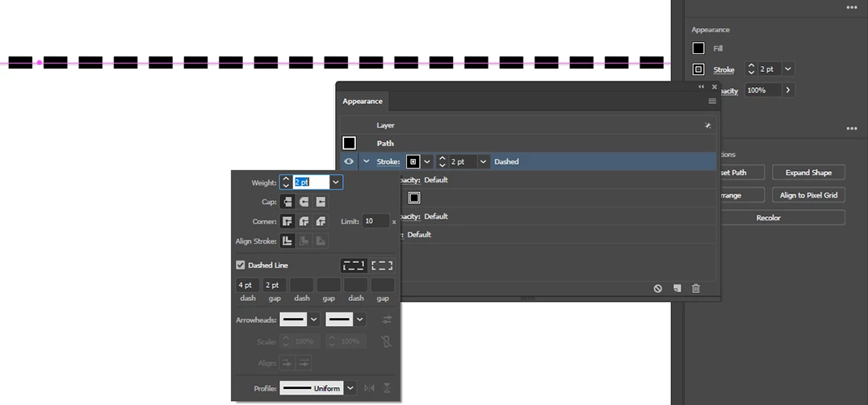
Task: Step Stroke weight in Properties panel
Action: point(751,69)
